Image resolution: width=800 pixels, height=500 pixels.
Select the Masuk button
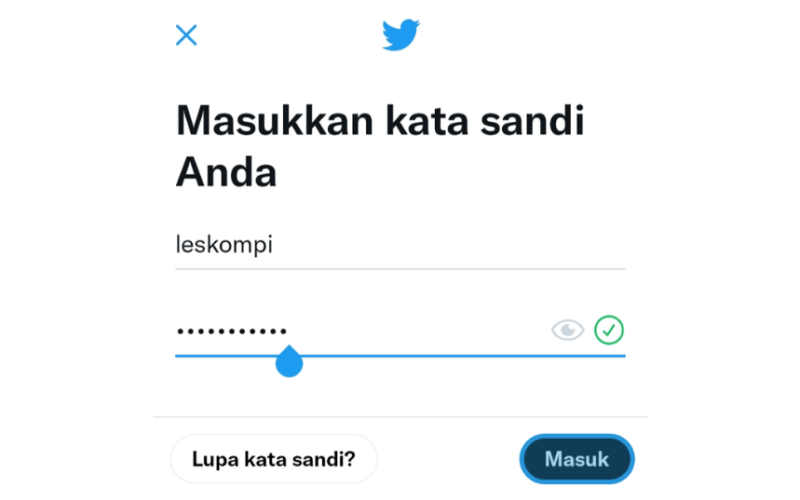tap(577, 459)
